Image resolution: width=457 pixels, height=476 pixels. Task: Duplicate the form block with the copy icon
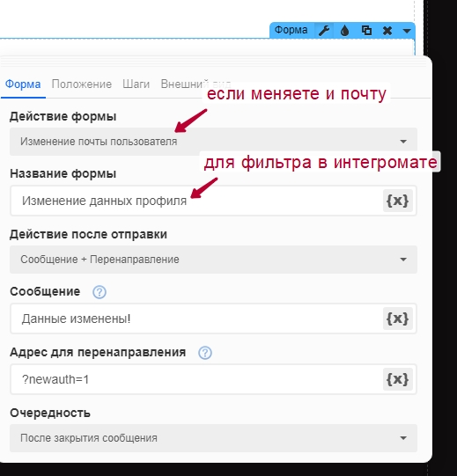pos(366,31)
